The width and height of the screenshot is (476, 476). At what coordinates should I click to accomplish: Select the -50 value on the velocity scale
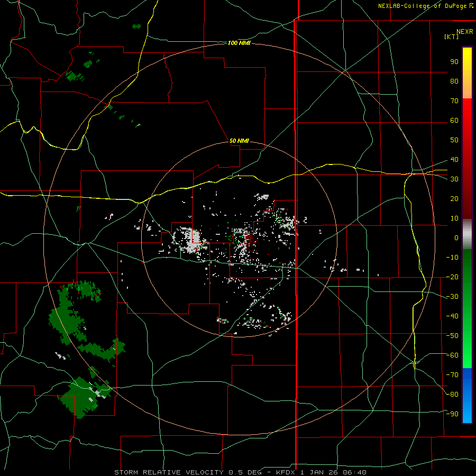(x=452, y=335)
